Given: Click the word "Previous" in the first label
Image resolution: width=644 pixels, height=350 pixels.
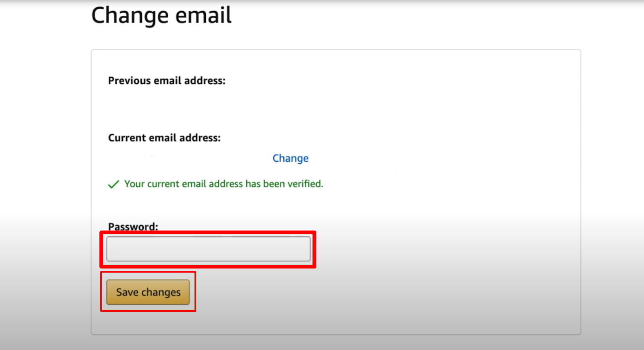Looking at the screenshot, I should click(129, 80).
